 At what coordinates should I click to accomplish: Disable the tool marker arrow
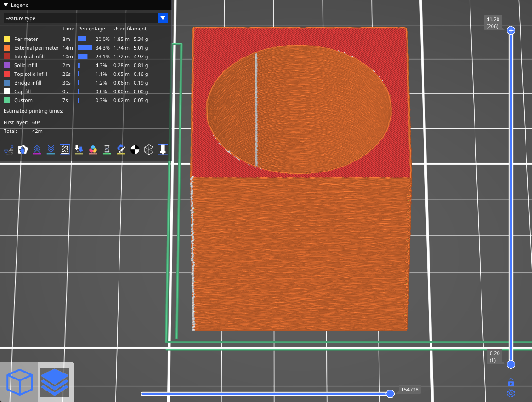[x=163, y=149]
